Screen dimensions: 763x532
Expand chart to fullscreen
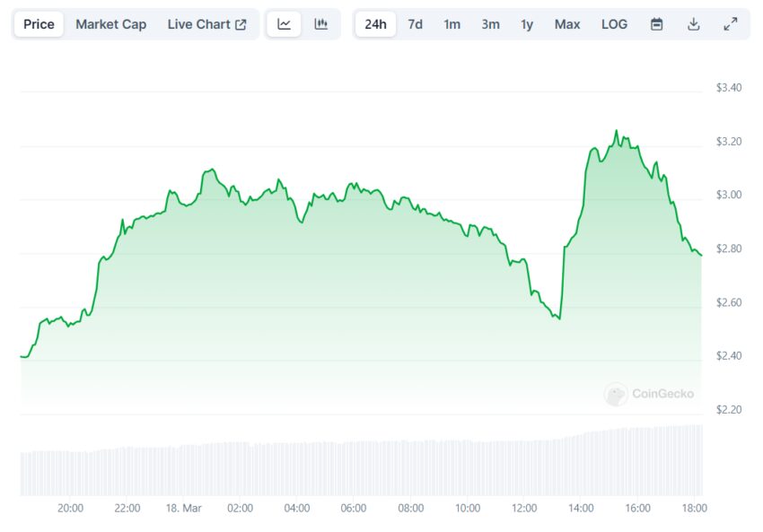730,24
